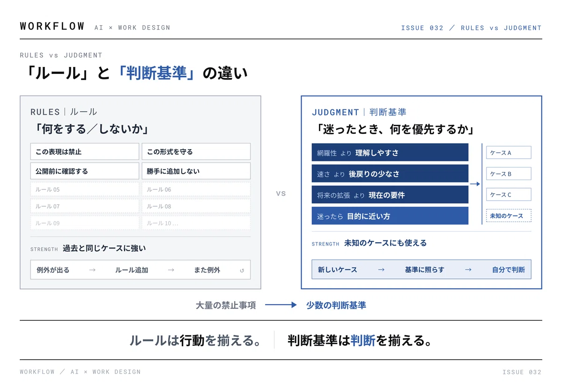562x392 pixels.
Task: Click the '「何をする／しないか」' heading
Action: point(93,129)
